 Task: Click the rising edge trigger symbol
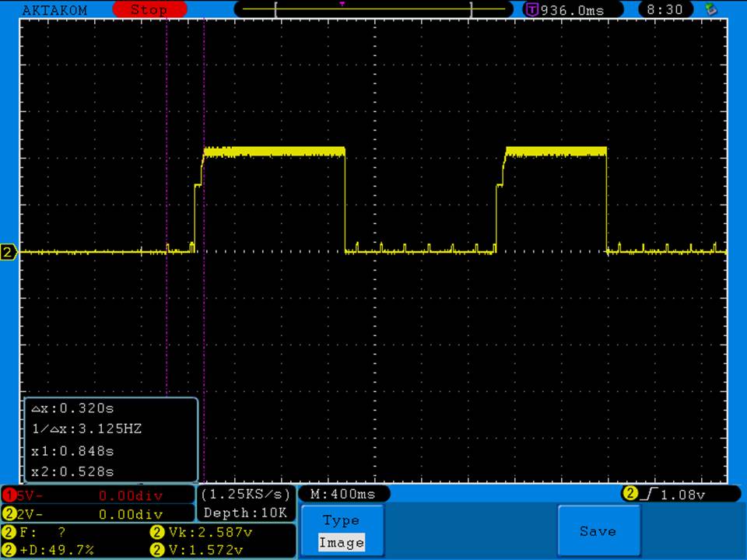click(647, 493)
